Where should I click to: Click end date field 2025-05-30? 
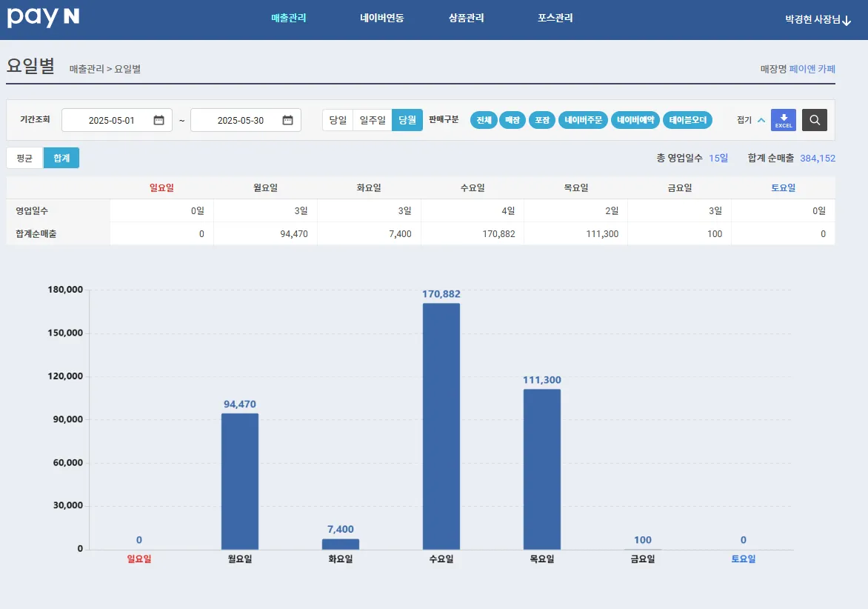tap(246, 120)
